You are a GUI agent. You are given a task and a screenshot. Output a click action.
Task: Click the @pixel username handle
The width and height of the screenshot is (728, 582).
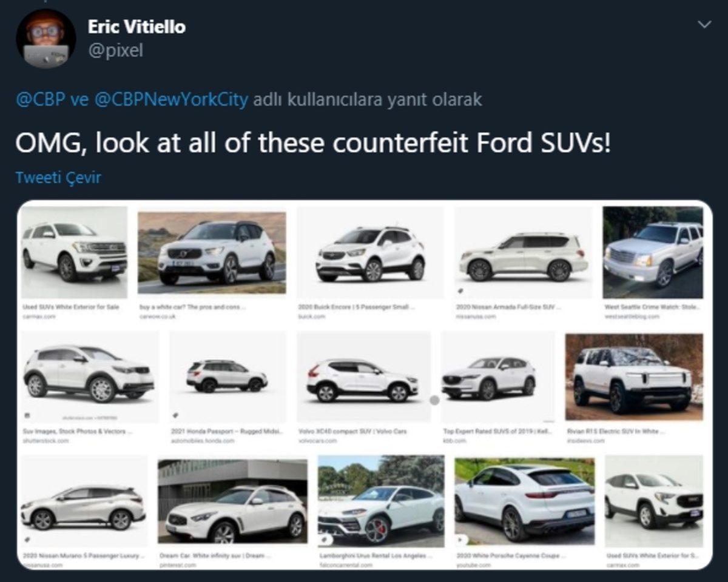click(115, 50)
